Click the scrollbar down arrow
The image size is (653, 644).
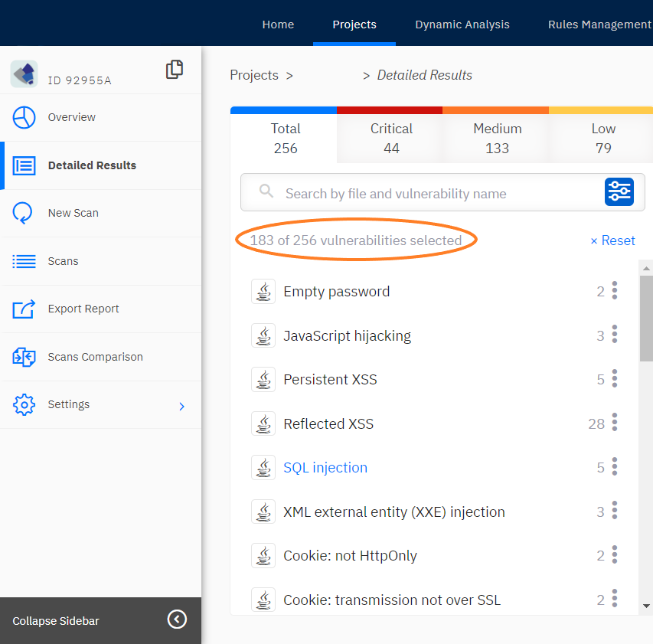pos(646,606)
